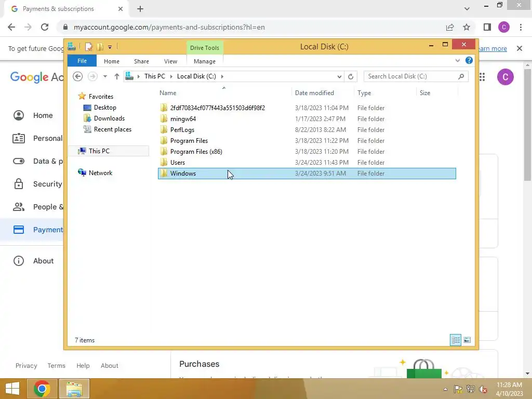
Task: Refresh the Local Disk (C:) folder view
Action: tap(351, 76)
